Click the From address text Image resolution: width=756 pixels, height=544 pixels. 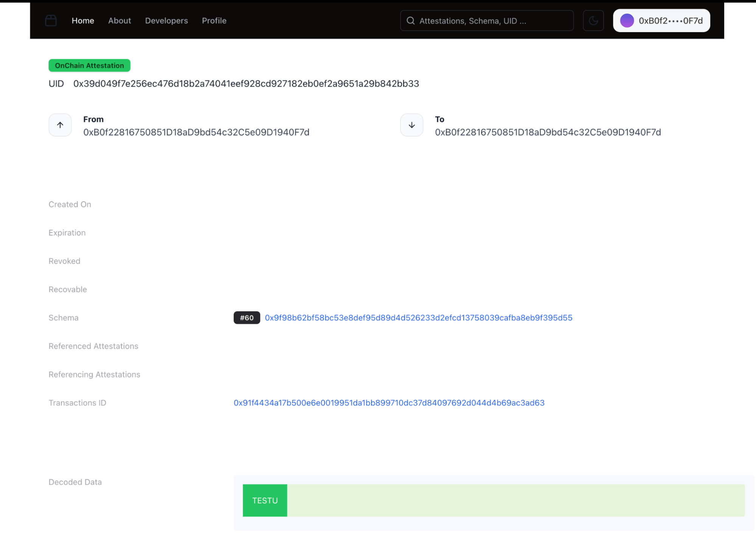(196, 132)
